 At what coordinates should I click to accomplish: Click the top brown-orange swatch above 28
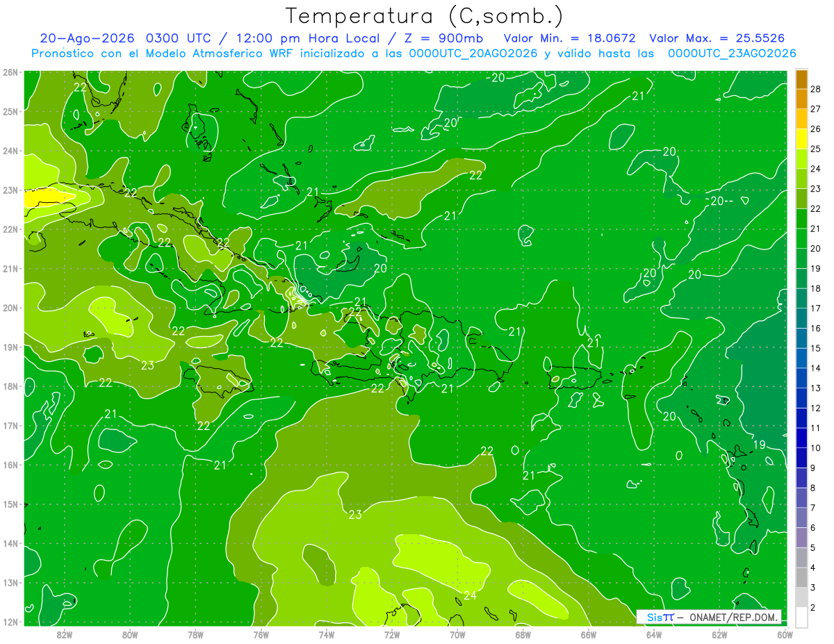click(x=802, y=79)
